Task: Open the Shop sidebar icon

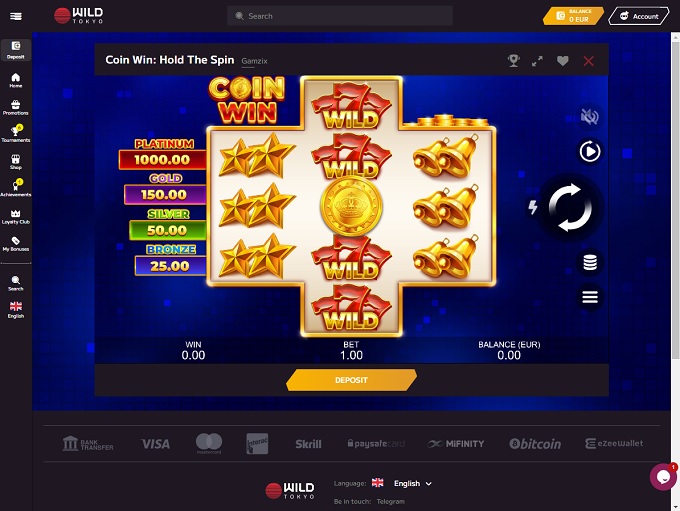Action: [x=16, y=162]
